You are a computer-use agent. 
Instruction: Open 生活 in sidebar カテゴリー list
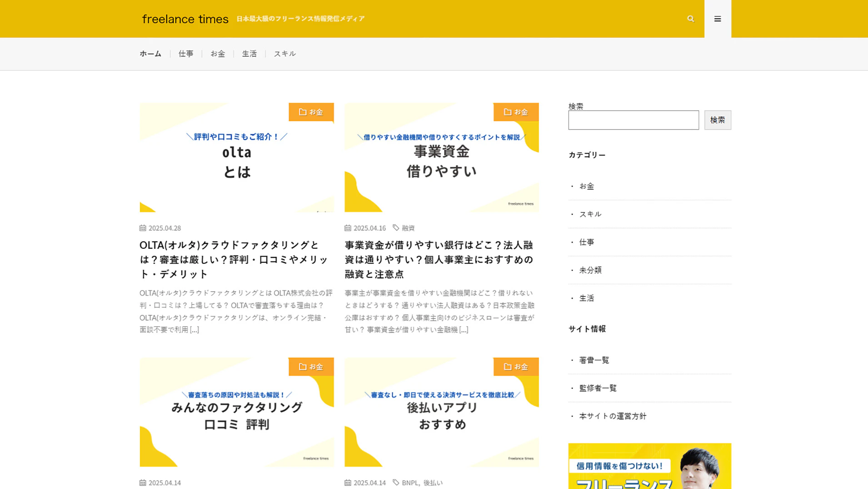click(x=587, y=298)
